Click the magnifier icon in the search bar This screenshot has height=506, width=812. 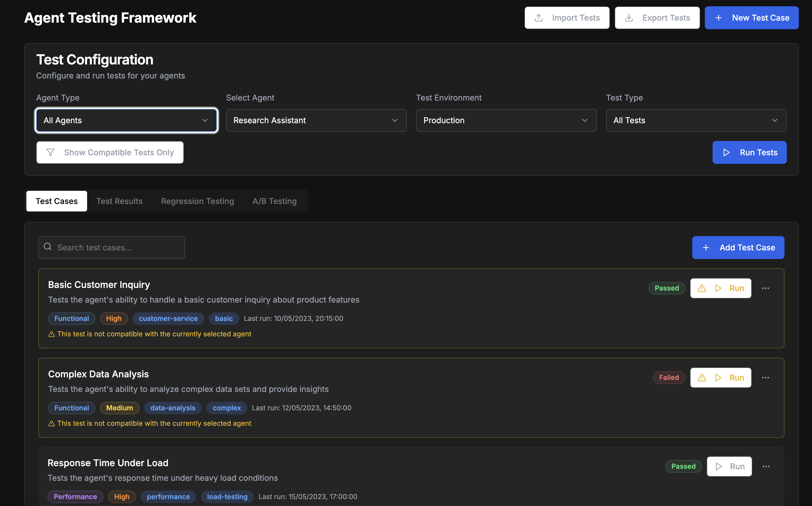[x=48, y=247]
